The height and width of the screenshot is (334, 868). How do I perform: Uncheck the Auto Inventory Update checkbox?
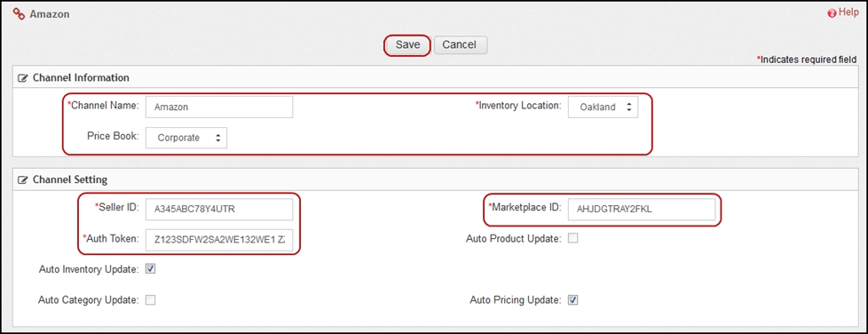151,269
